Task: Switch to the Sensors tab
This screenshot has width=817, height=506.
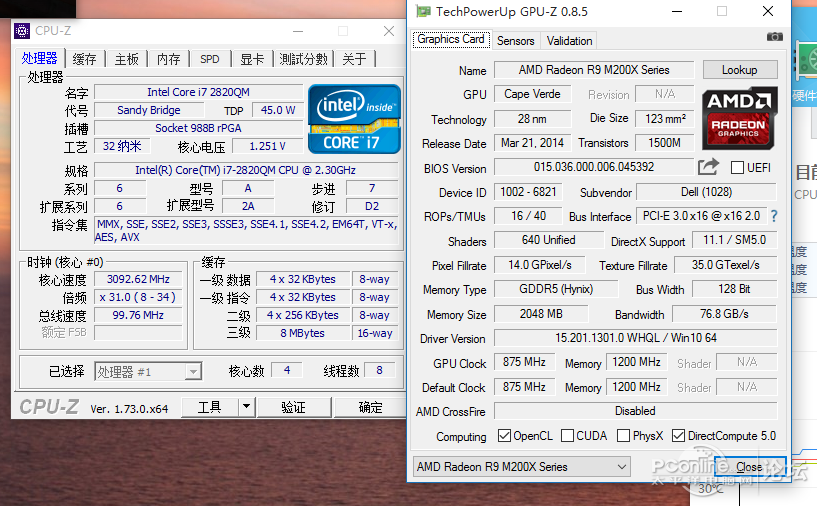Action: coord(515,41)
